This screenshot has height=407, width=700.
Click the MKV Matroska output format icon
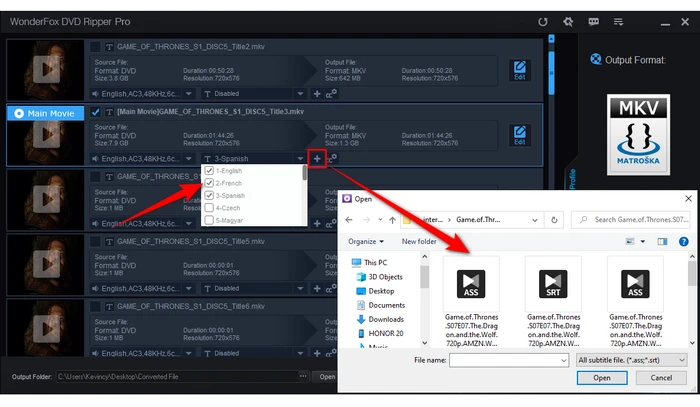638,134
